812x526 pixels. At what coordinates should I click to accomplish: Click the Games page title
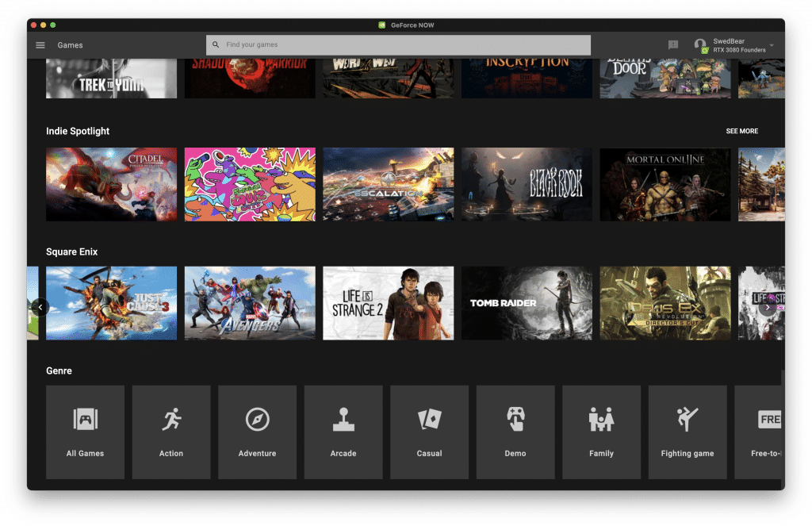tap(70, 45)
